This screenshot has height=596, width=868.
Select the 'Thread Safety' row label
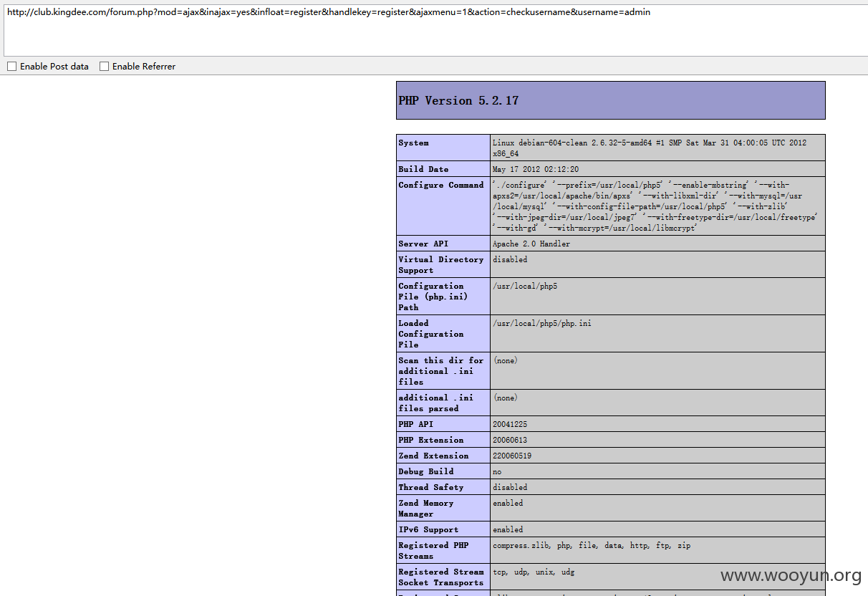pos(431,487)
